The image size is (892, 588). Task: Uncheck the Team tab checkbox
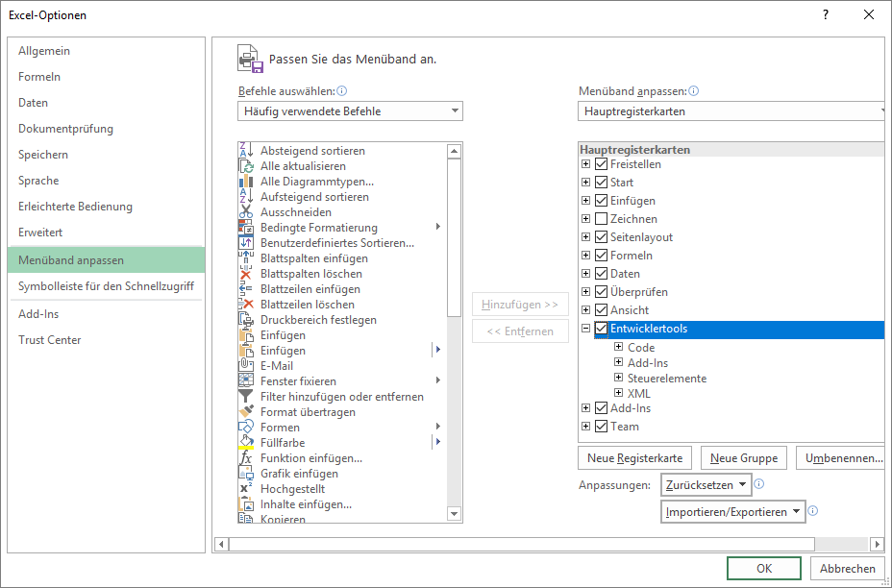pyautogui.click(x=600, y=425)
